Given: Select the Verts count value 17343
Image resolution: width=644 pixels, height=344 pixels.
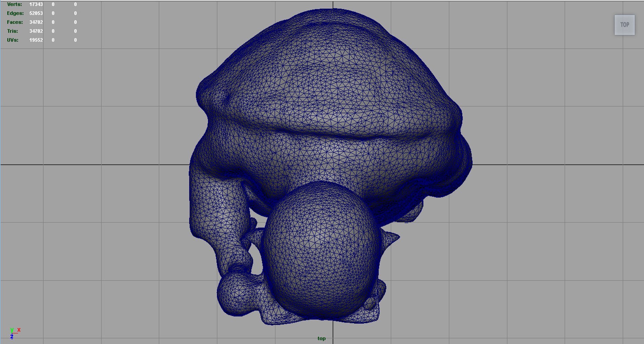Looking at the screenshot, I should pos(36,4).
